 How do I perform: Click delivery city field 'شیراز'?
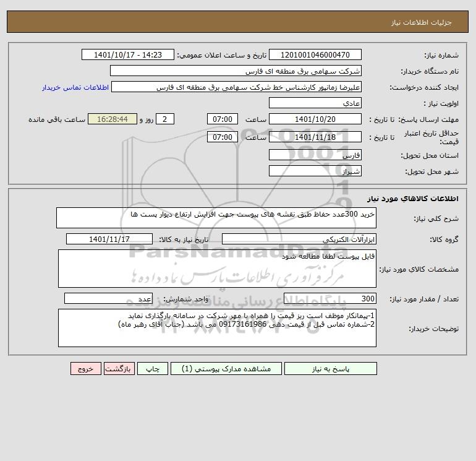pos(315,171)
